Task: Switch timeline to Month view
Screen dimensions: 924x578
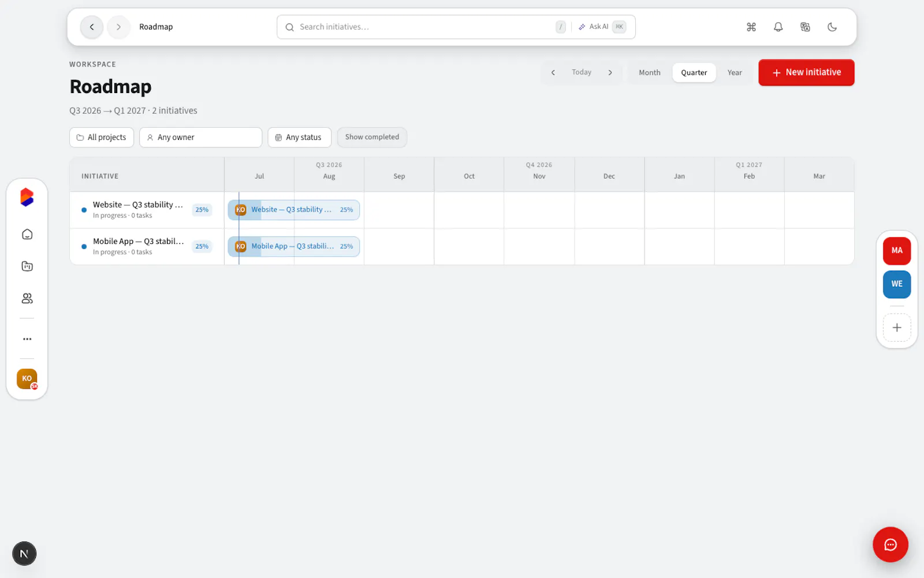Action: [650, 73]
